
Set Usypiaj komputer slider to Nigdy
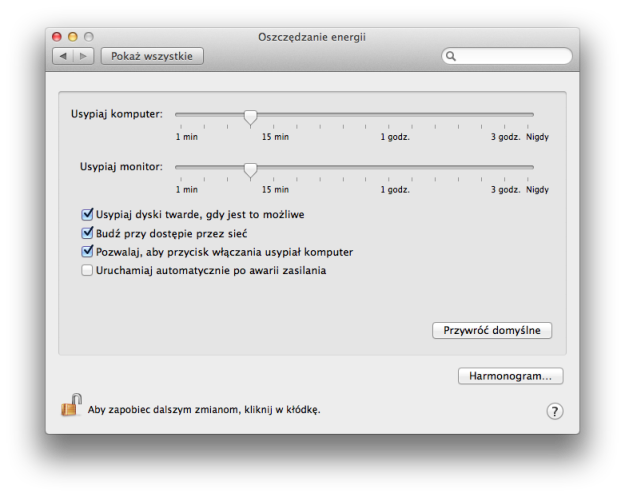[x=528, y=115]
